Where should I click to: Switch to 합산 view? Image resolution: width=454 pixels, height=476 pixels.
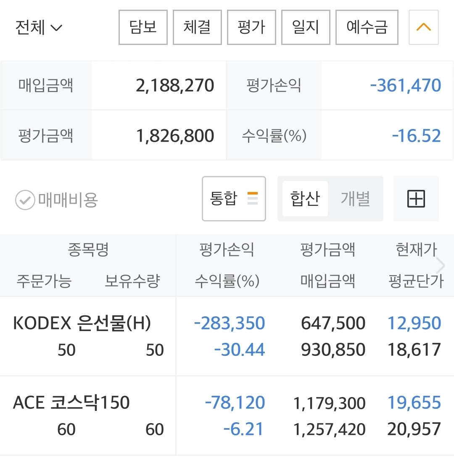[x=305, y=199]
